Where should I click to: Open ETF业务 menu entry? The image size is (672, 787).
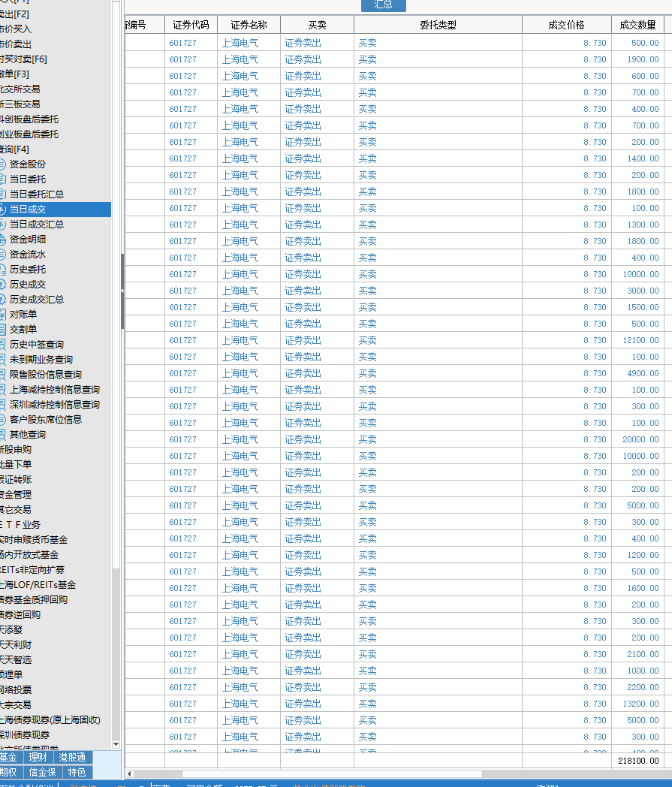click(20, 525)
